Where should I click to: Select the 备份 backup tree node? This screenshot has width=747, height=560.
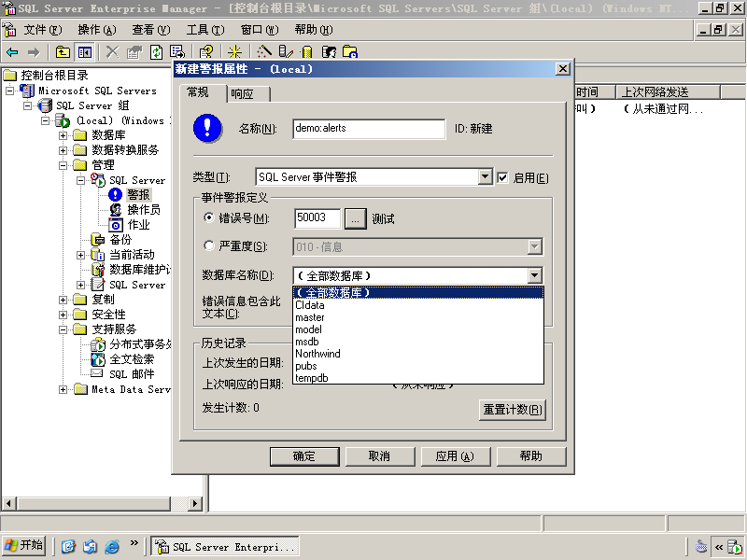tap(120, 240)
